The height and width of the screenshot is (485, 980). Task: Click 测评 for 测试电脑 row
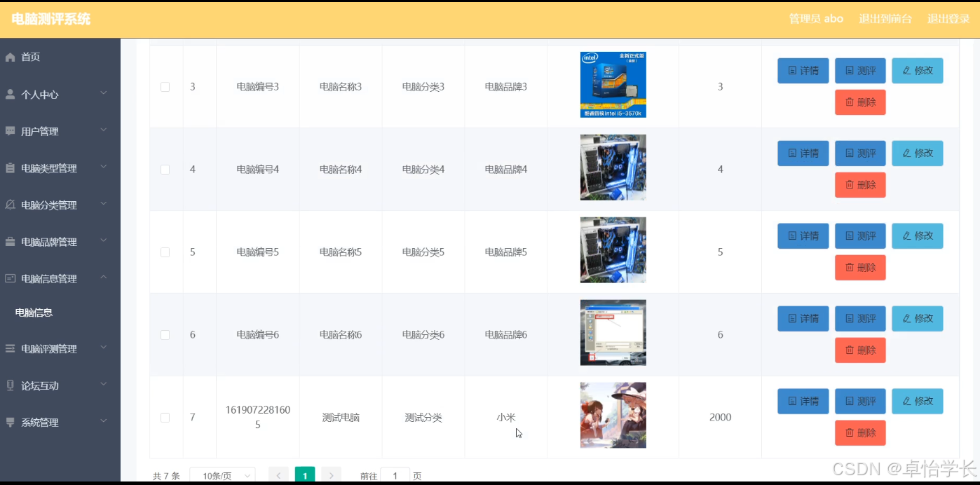tap(860, 402)
